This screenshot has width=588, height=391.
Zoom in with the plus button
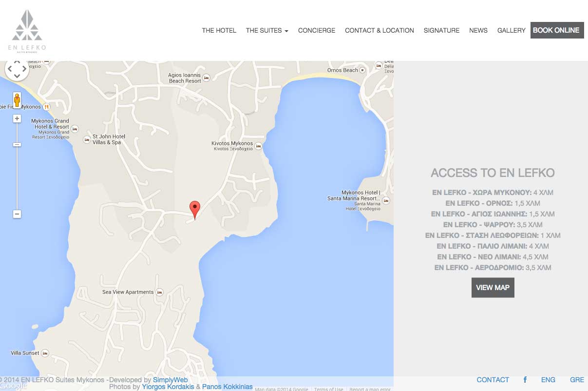[x=17, y=118]
